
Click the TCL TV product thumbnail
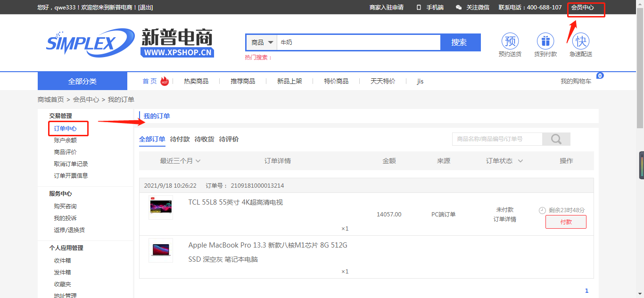(161, 207)
